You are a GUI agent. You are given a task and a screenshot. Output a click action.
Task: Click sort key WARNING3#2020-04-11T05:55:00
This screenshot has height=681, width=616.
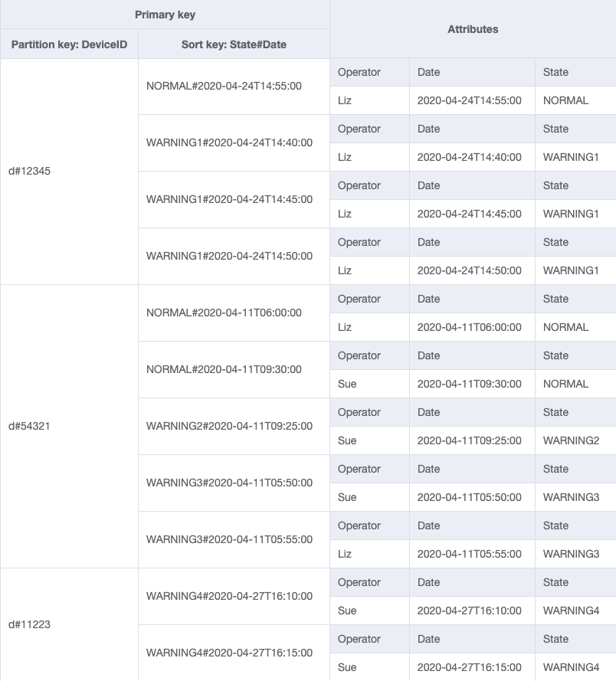[x=229, y=539]
